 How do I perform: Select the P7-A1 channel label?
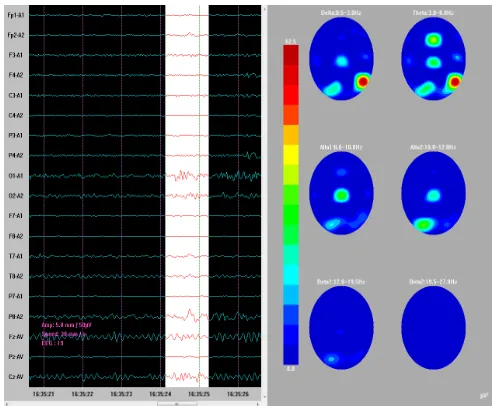point(16,296)
